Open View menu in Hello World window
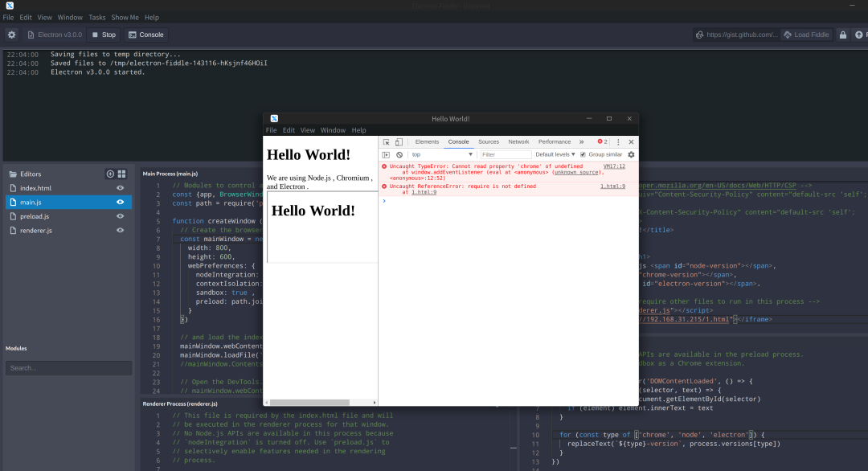The height and width of the screenshot is (471, 868). coord(308,130)
